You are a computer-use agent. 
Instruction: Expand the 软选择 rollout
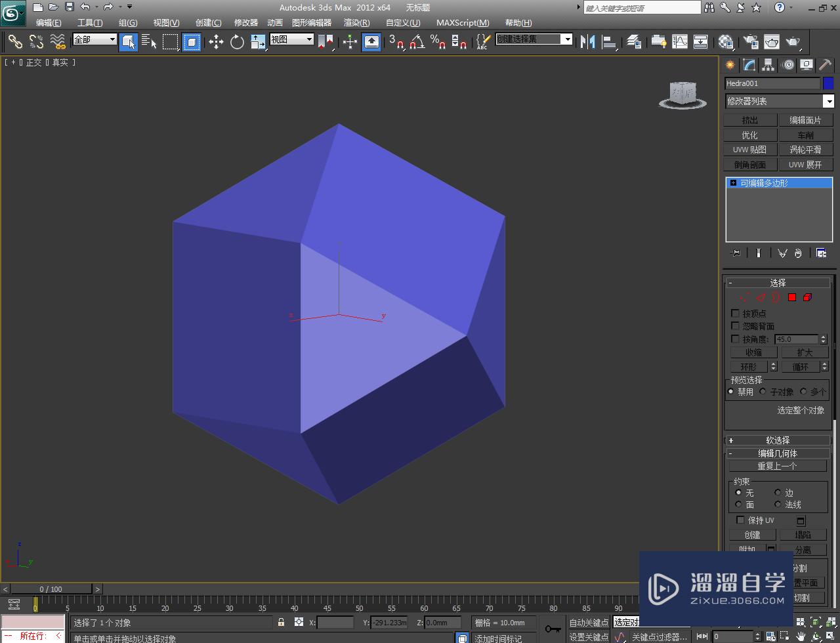pyautogui.click(x=778, y=440)
